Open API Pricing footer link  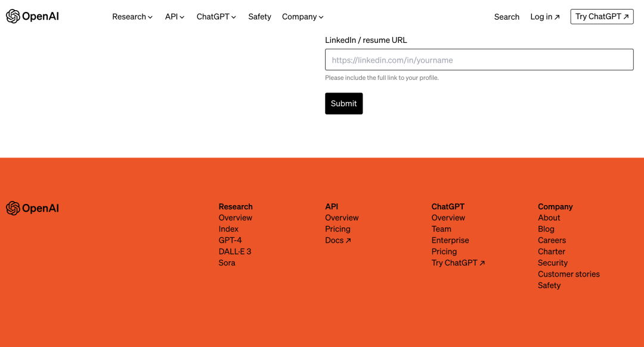coord(338,229)
